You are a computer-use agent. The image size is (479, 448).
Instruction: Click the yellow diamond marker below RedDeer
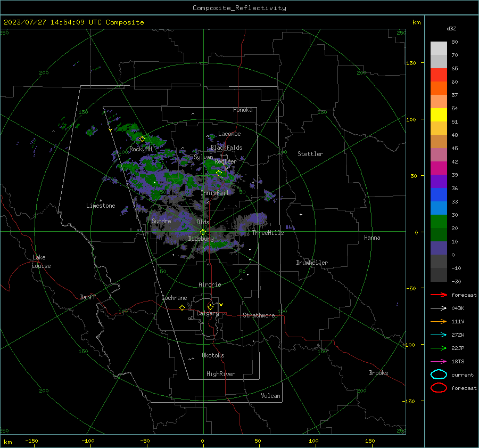click(x=219, y=173)
